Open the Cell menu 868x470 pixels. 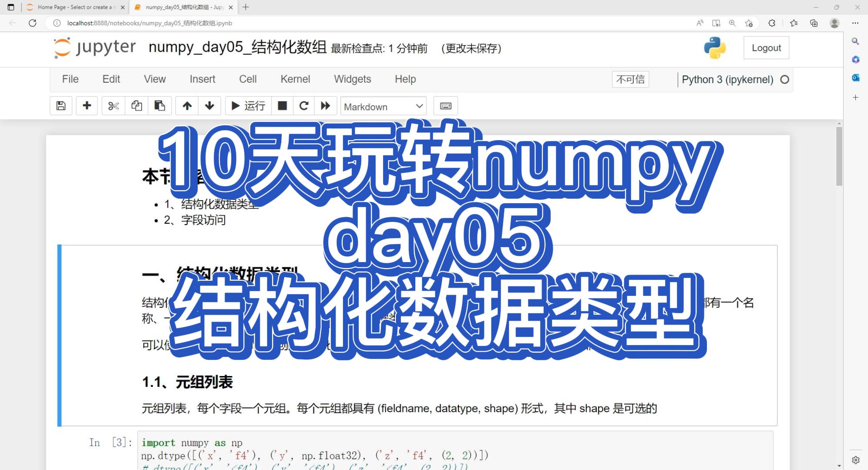[x=248, y=79]
